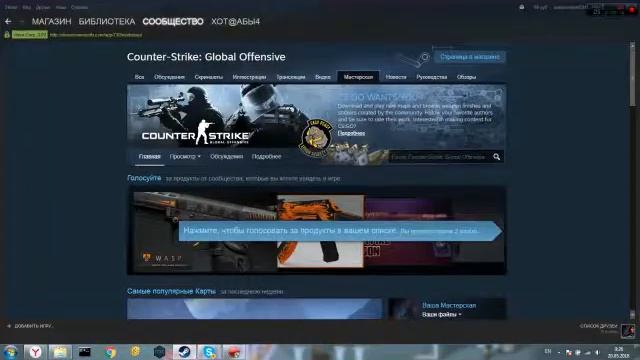Open the МАГАЗИН store section

[x=51, y=21]
